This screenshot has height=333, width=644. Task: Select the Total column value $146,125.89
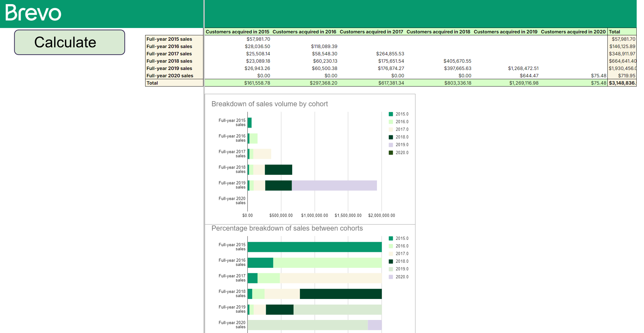coord(622,46)
